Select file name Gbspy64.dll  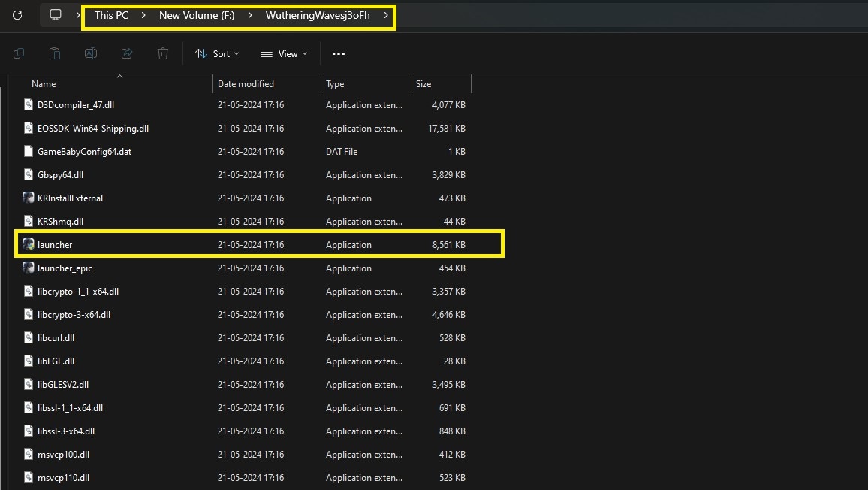coord(60,174)
